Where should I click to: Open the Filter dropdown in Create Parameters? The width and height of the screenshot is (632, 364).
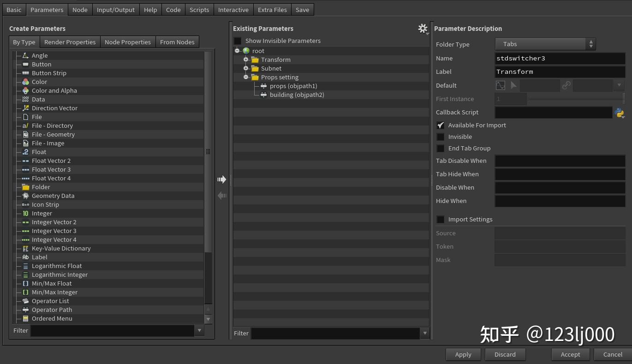(x=199, y=330)
